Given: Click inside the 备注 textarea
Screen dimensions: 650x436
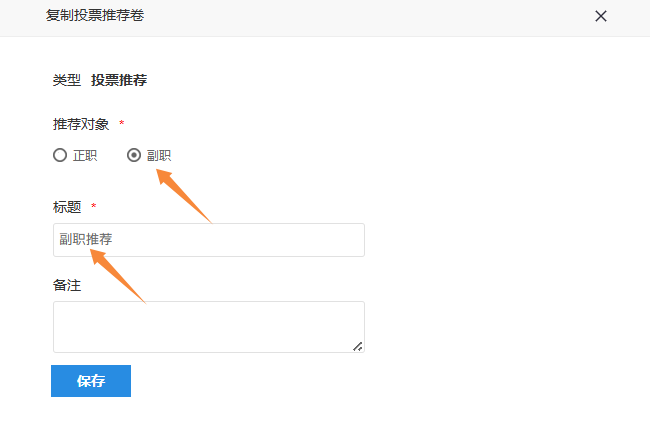Looking at the screenshot, I should pyautogui.click(x=208, y=326).
